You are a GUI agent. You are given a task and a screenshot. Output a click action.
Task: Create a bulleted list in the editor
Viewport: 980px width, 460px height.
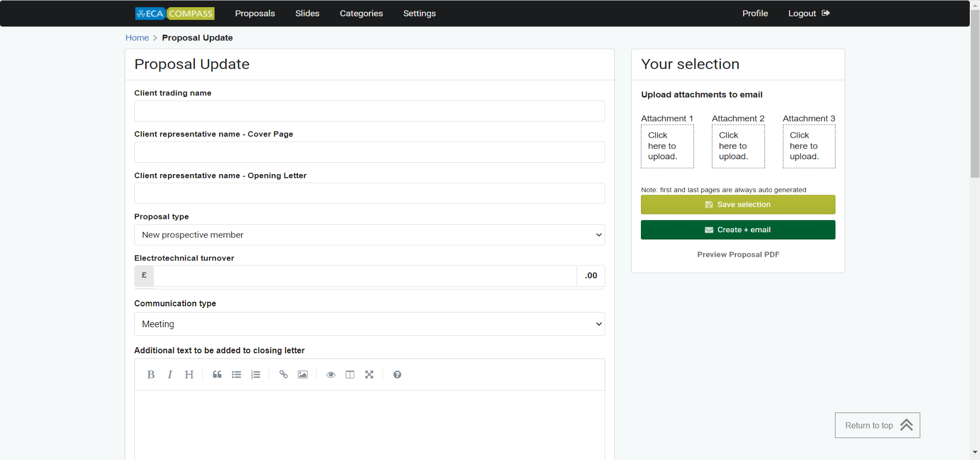tap(236, 374)
